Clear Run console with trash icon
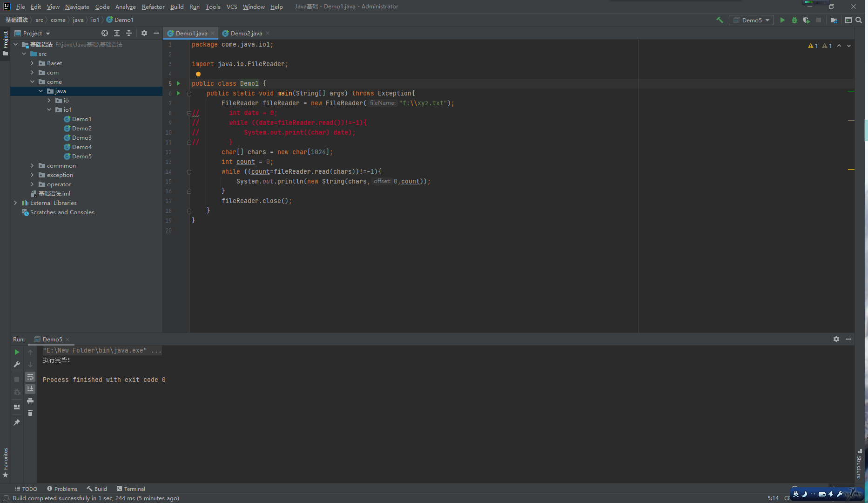Image resolution: width=868 pixels, height=503 pixels. pyautogui.click(x=30, y=413)
